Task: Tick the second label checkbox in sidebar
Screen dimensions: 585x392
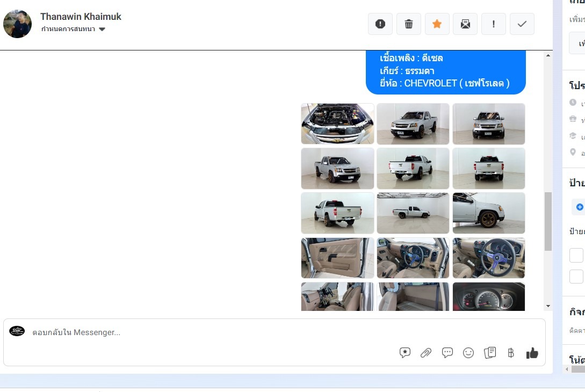Action: point(576,277)
